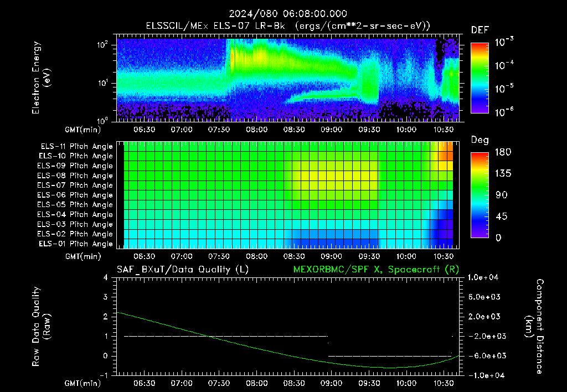Click the ELS-01 Pitch Angle row label
Image resolution: width=567 pixels, height=392 pixels.
[76, 244]
